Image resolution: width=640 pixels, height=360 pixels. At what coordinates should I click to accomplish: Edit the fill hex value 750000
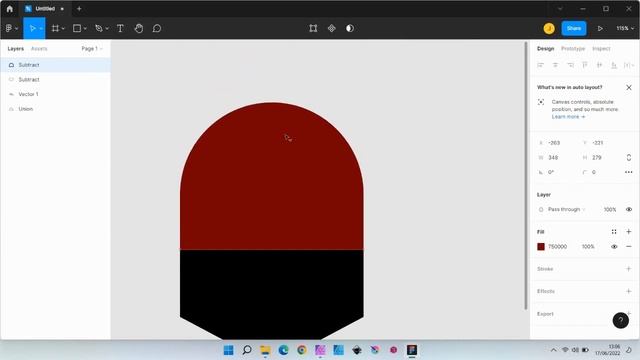click(x=558, y=247)
